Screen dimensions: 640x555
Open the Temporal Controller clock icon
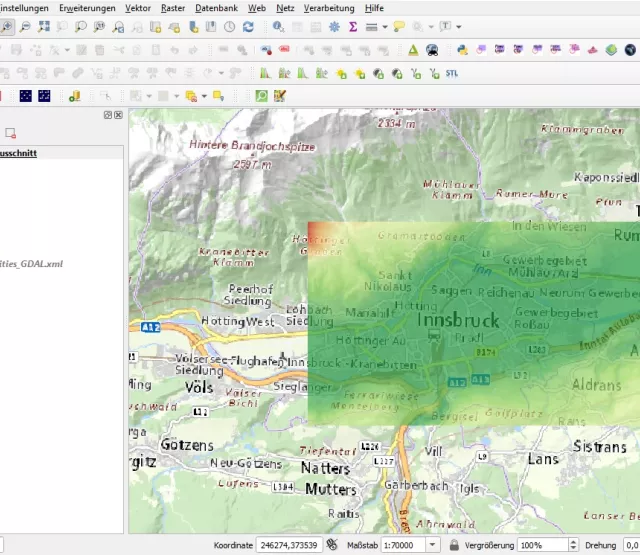230,27
